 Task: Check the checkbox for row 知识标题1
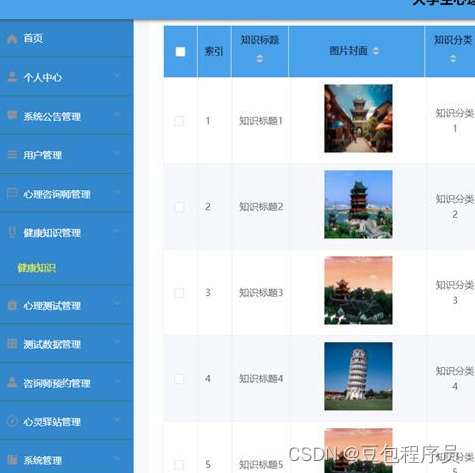click(179, 121)
